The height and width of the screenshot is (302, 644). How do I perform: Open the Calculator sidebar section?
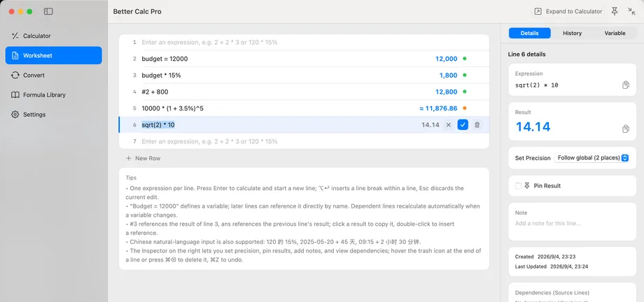point(53,36)
